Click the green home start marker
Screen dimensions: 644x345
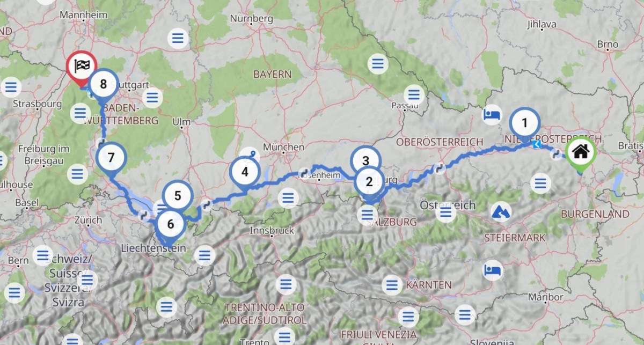[580, 152]
